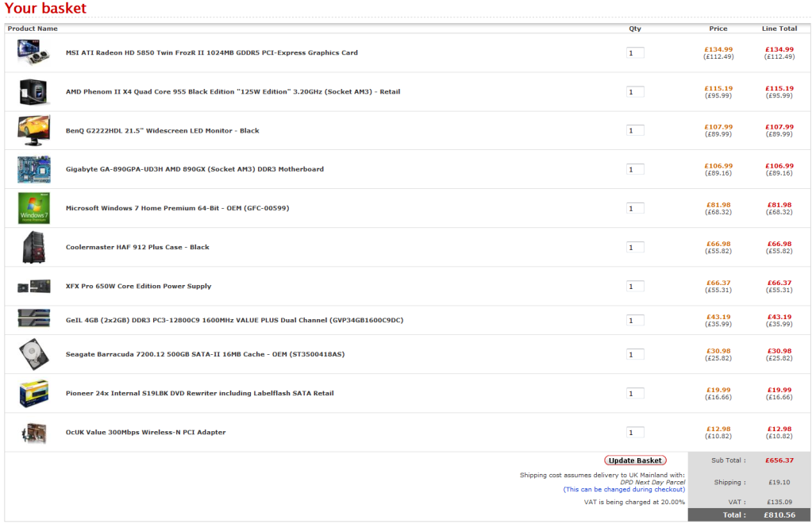Image resolution: width=812 pixels, height=524 pixels.
Task: Open the MSI Radeon HD 5850 product thumbnail
Action: point(33,52)
